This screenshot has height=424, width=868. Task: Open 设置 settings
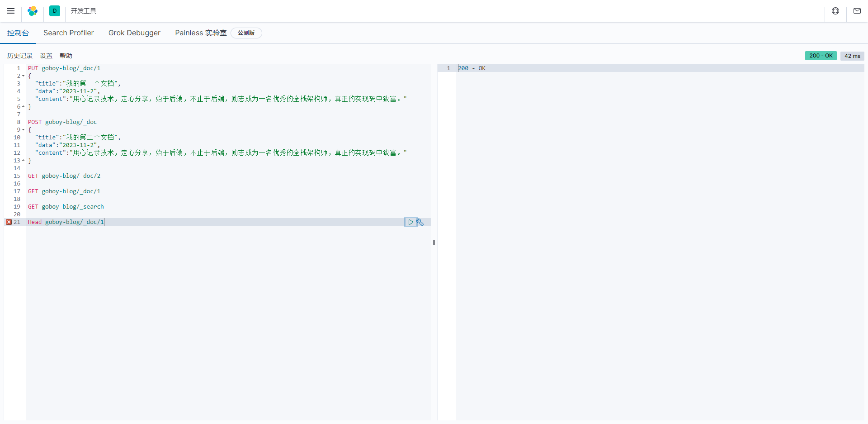[46, 56]
